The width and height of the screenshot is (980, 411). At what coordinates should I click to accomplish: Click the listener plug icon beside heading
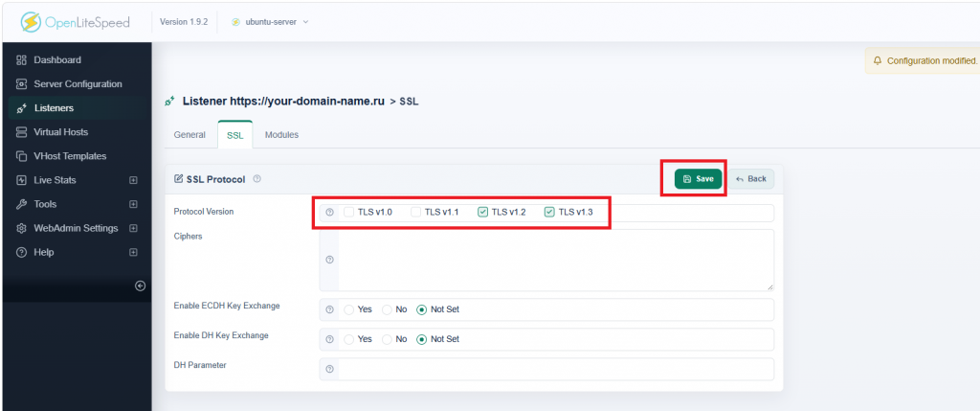tap(169, 101)
